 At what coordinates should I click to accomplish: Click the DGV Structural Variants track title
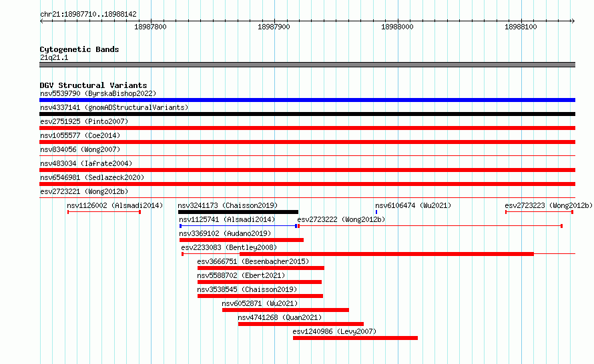93,85
